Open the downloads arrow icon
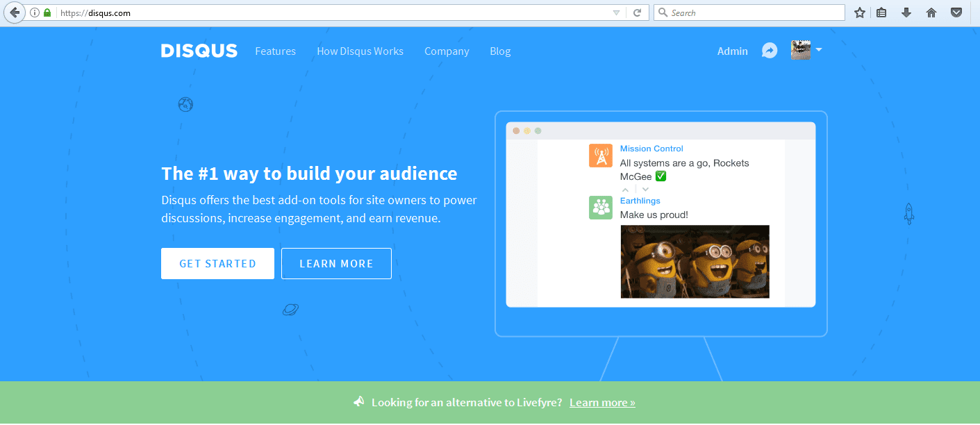 [x=906, y=12]
